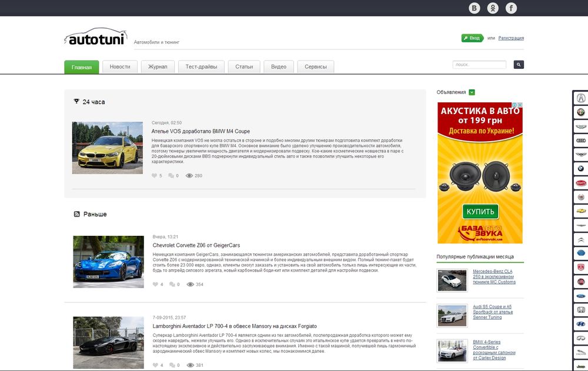
Task: Open the Сервисы tab
Action: pos(316,66)
